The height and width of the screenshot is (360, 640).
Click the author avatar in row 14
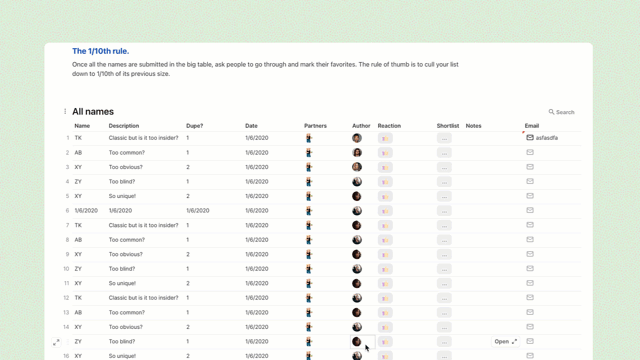357,327
